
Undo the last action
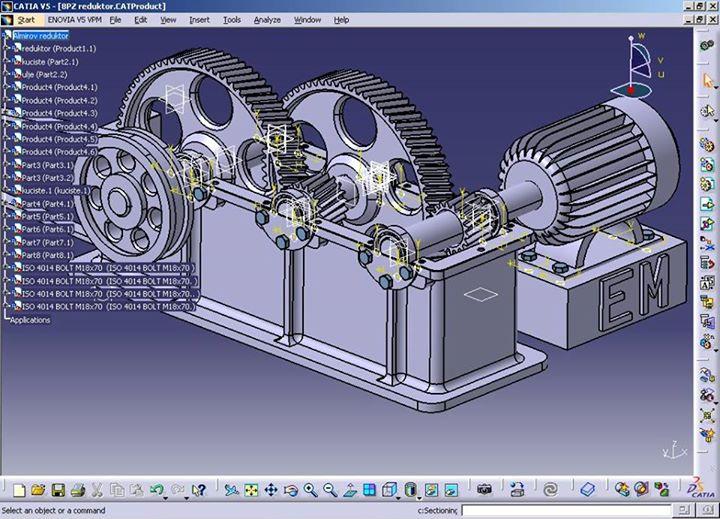pyautogui.click(x=156, y=490)
